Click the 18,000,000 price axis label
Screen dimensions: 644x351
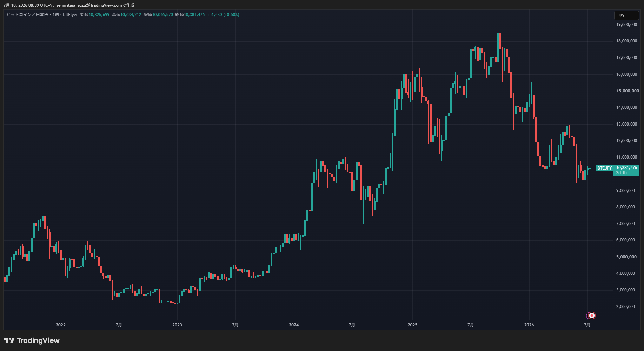click(626, 41)
